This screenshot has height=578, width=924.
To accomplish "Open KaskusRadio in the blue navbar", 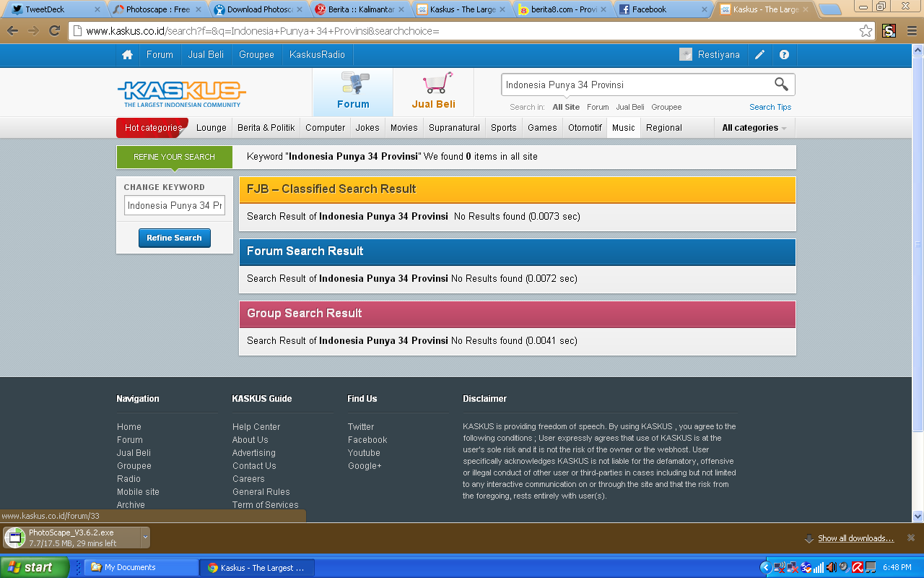I will [317, 55].
